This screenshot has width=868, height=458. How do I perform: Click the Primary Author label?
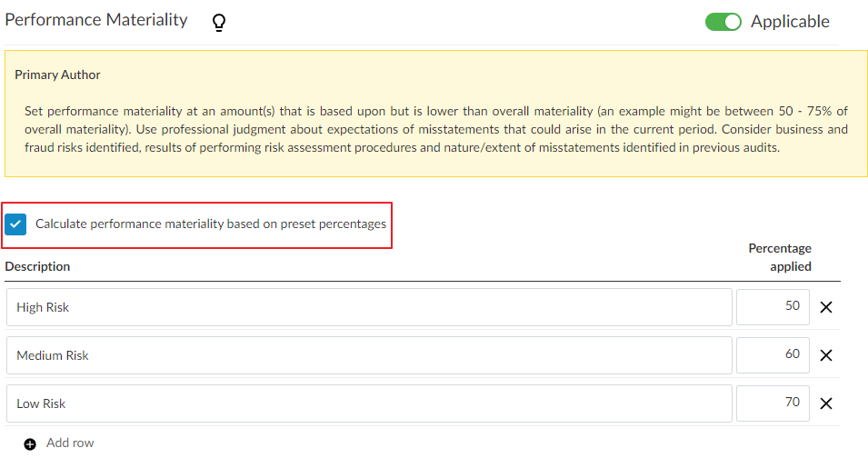[57, 75]
